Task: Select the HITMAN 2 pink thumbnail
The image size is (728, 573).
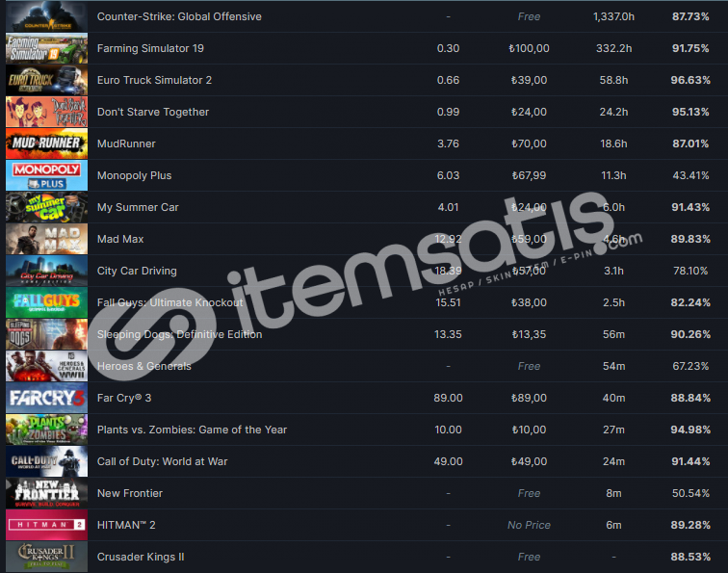Action: click(46, 525)
